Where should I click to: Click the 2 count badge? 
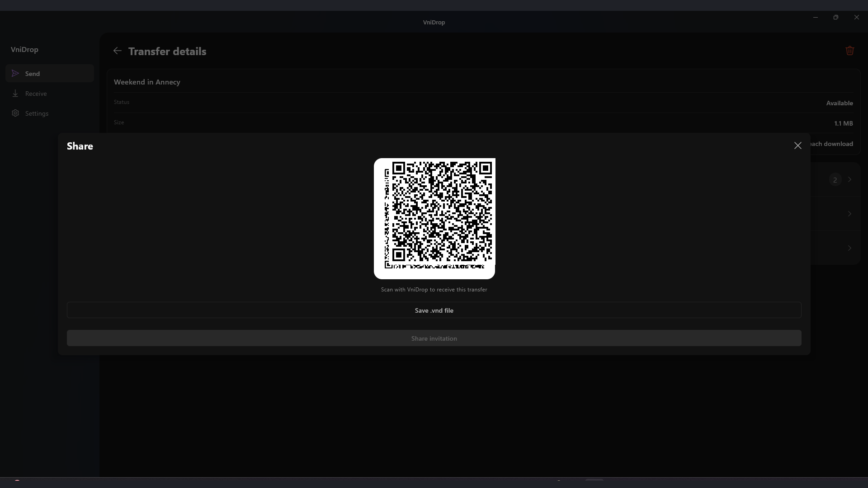835,180
